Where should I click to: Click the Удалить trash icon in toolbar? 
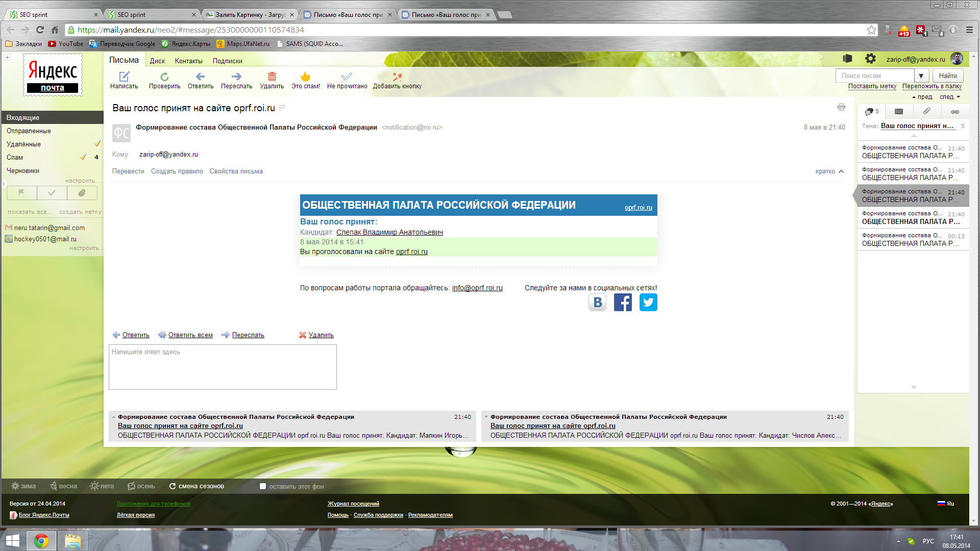(x=272, y=77)
